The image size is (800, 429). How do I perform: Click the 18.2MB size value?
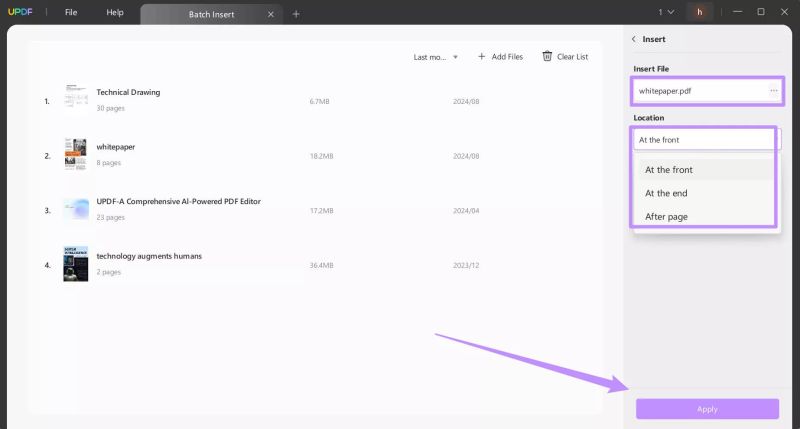coord(321,156)
